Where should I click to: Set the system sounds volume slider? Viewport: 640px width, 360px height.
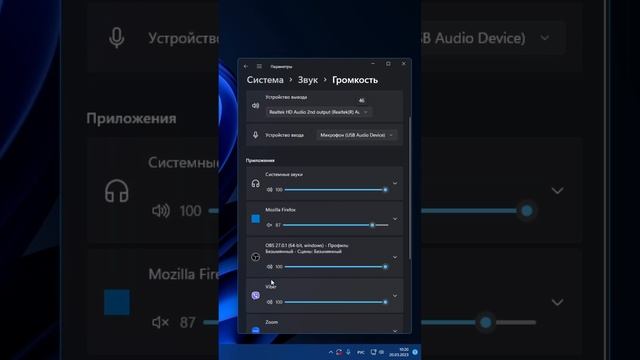click(x=336, y=190)
